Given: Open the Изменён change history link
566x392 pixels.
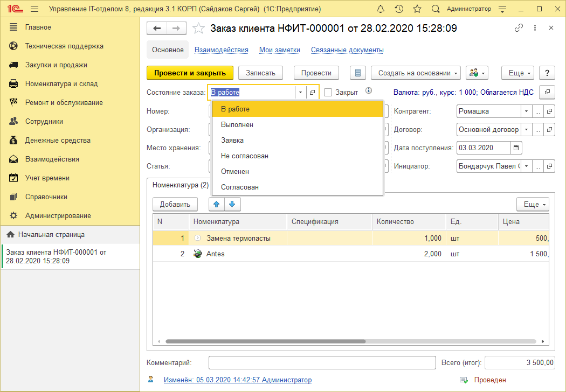Looking at the screenshot, I should tap(237, 380).
